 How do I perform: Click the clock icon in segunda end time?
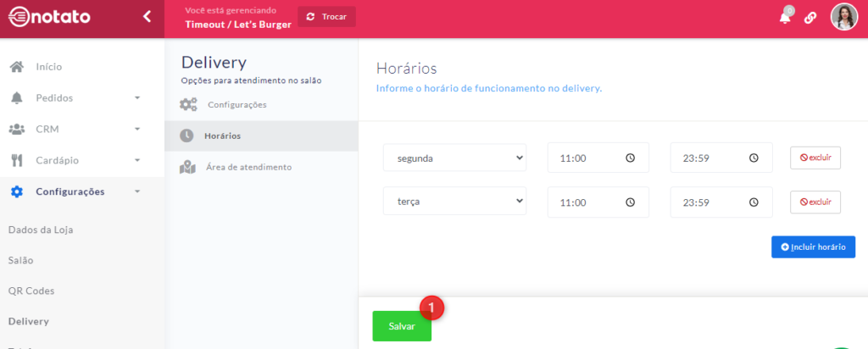pos(754,158)
